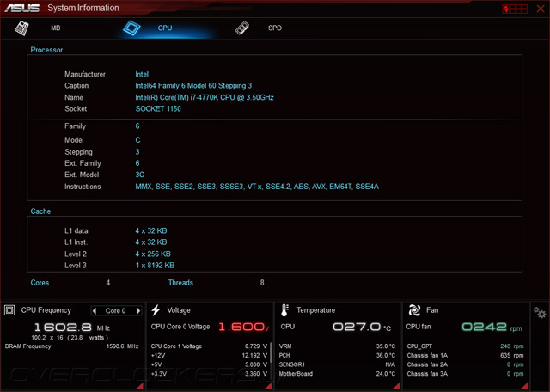Screen dimensions: 550x392
Task: Click the Processor section heading
Action: tap(46, 50)
